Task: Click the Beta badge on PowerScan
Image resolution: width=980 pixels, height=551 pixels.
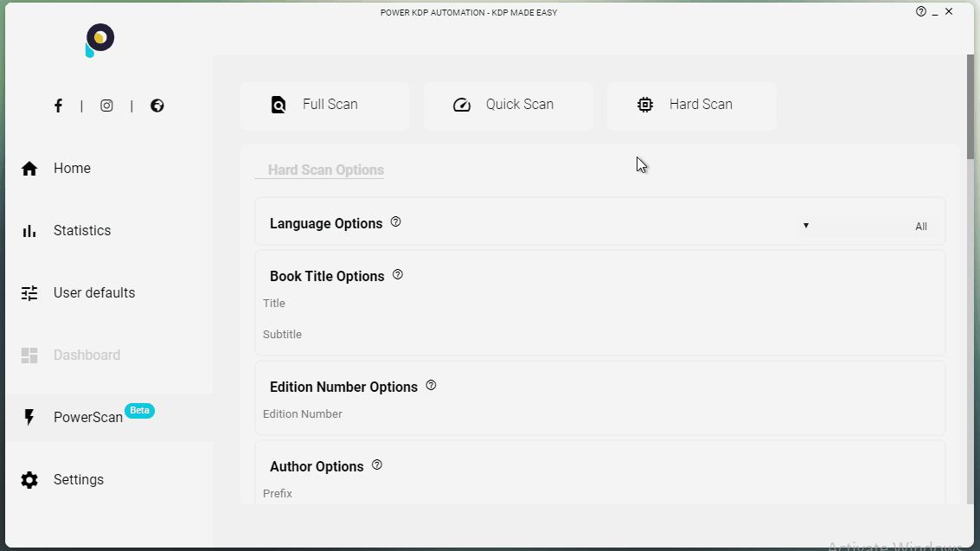Action: tap(139, 410)
